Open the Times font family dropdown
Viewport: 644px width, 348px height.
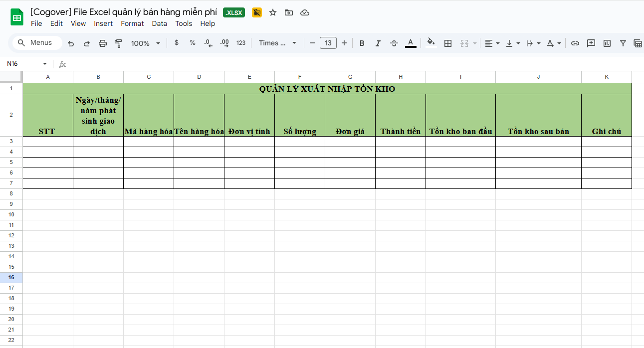point(277,43)
